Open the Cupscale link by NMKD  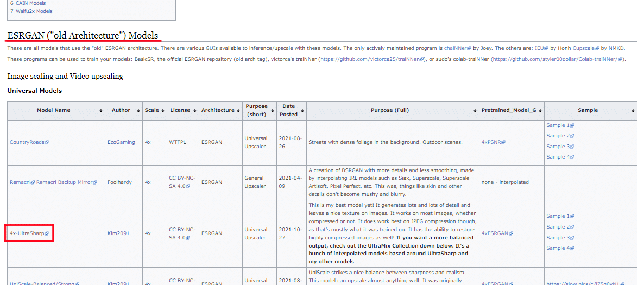[586, 48]
